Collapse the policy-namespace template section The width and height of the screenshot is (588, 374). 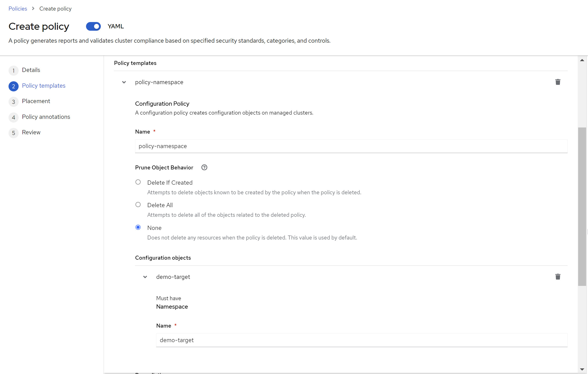pyautogui.click(x=124, y=82)
